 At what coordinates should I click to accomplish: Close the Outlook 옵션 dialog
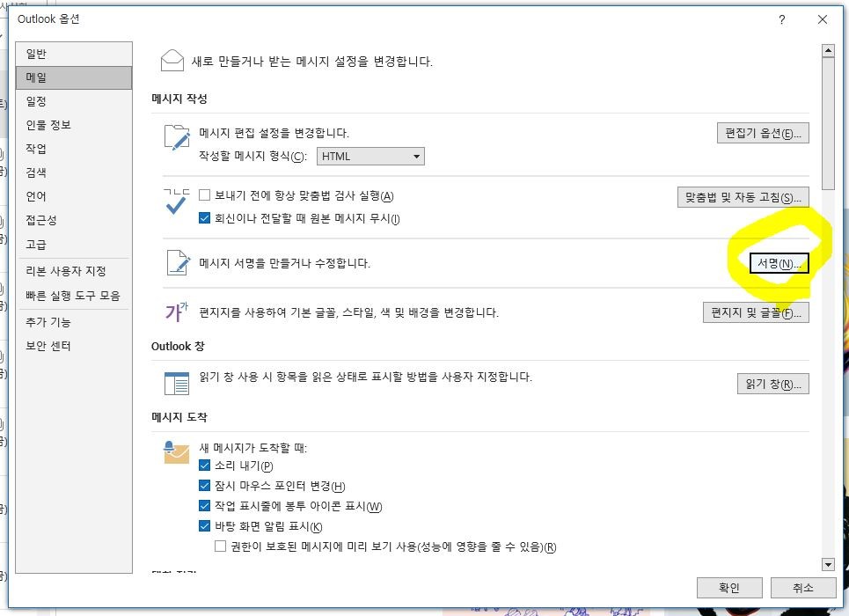click(823, 19)
